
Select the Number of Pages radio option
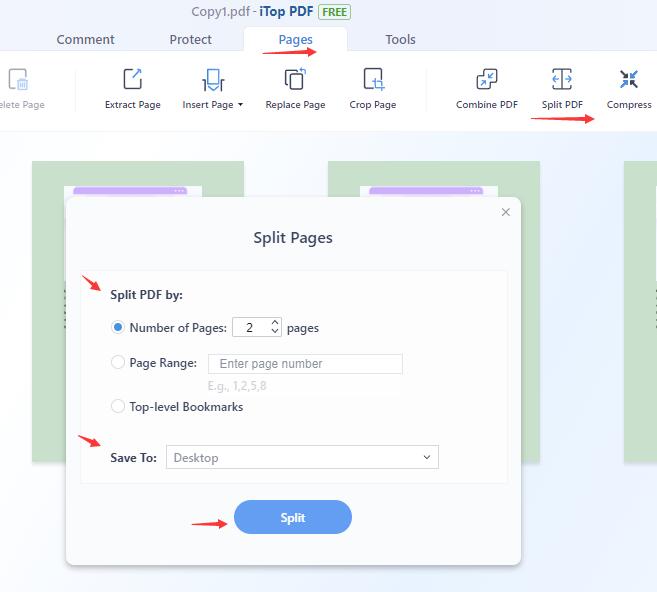pyautogui.click(x=118, y=327)
